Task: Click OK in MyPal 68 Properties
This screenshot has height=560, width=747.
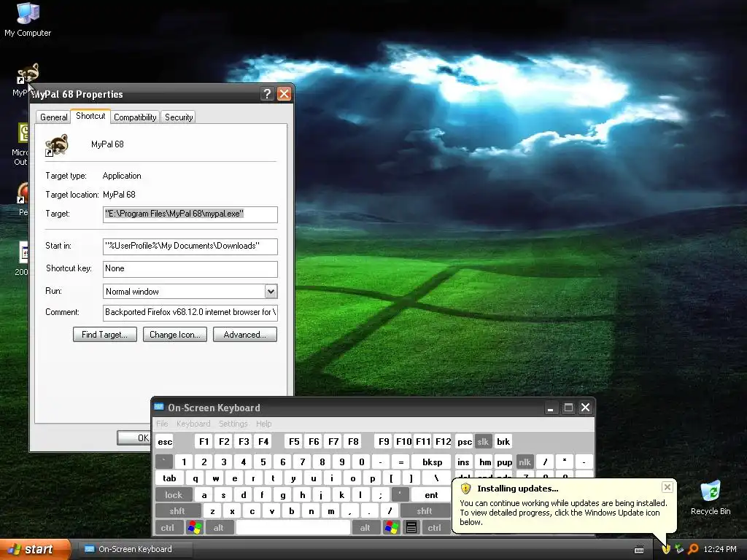Action: [134, 437]
